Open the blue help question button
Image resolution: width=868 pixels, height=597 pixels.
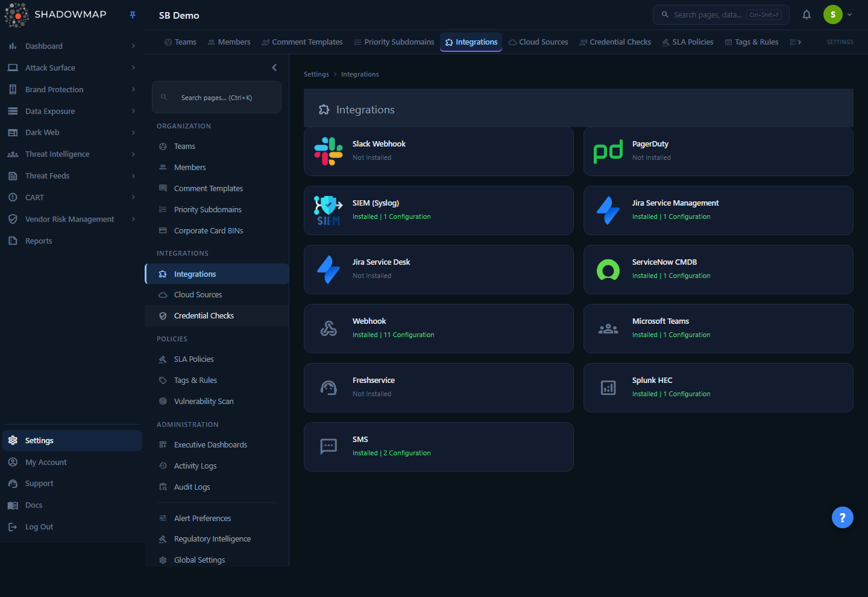point(843,517)
